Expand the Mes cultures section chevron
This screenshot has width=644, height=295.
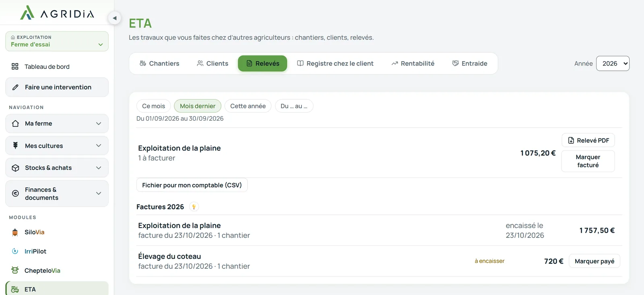[99, 146]
